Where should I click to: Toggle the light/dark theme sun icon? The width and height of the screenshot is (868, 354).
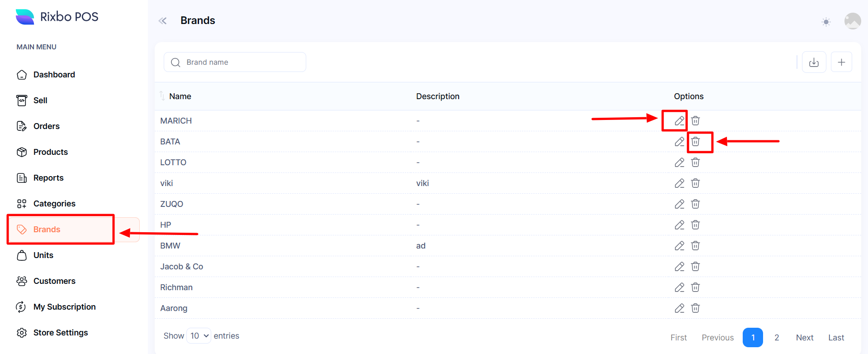pyautogui.click(x=826, y=22)
